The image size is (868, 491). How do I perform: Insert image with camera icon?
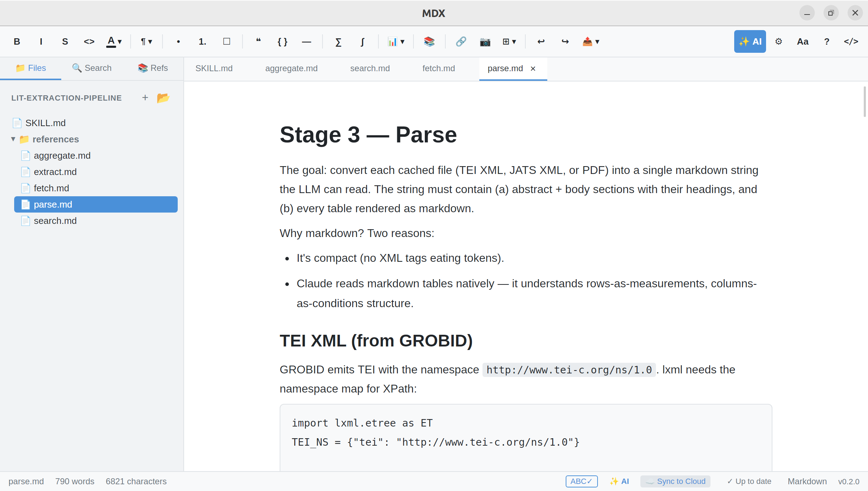coord(485,41)
